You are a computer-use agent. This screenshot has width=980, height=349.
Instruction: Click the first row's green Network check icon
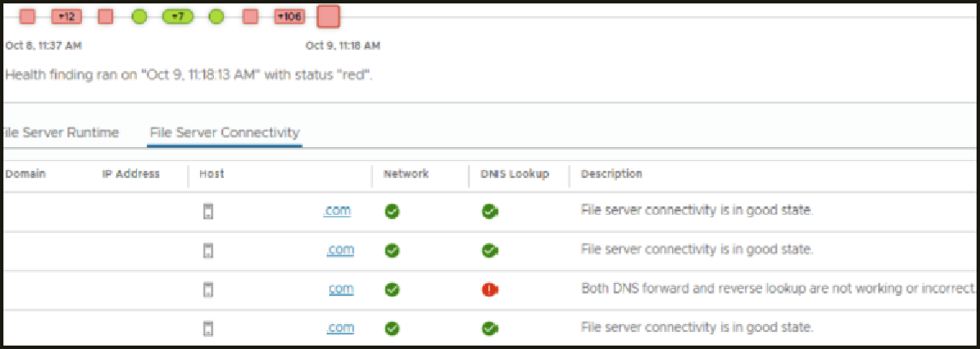pos(393,211)
